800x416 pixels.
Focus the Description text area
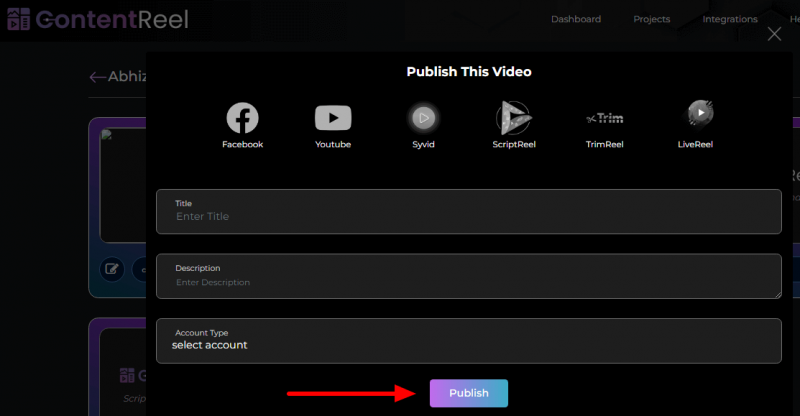click(468, 276)
